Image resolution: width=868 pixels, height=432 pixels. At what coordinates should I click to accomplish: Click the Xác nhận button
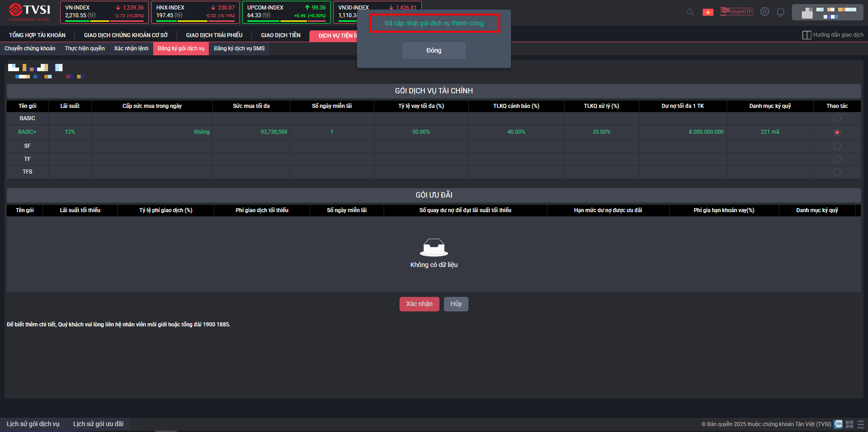click(419, 304)
